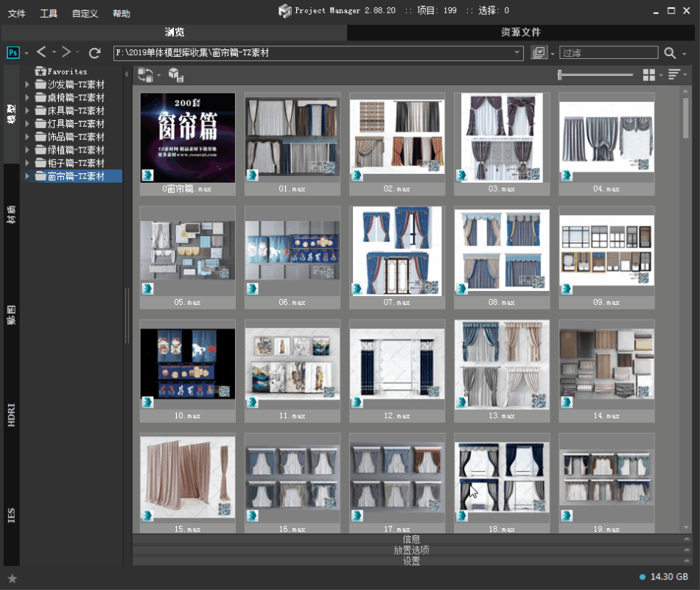Select the 07.max curtain thumbnail
The width and height of the screenshot is (700, 590).
coord(397,251)
